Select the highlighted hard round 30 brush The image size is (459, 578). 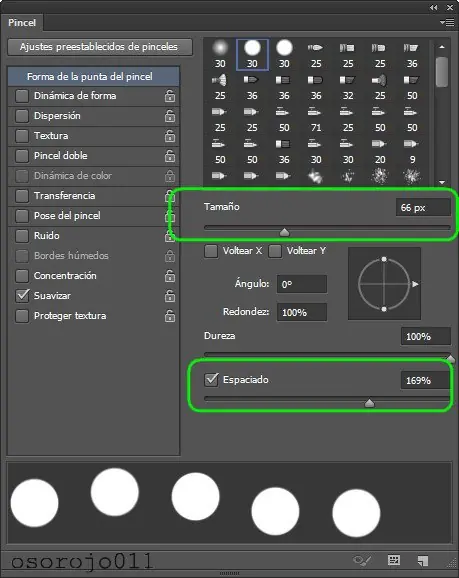click(252, 54)
